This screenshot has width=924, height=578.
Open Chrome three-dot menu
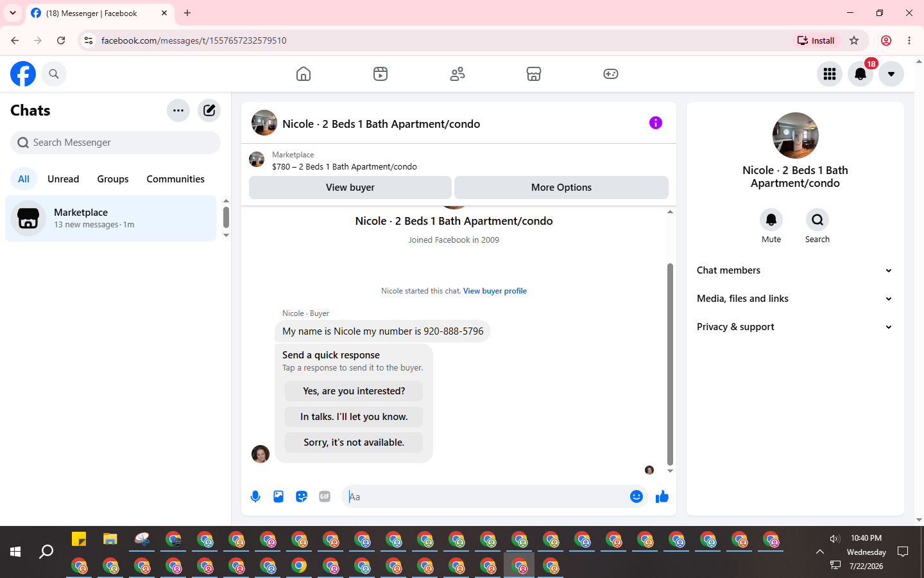[909, 40]
